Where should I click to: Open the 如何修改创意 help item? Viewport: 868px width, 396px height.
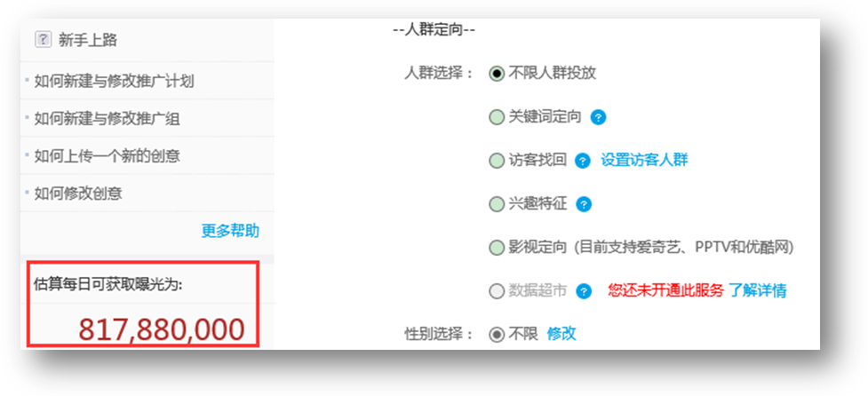[x=78, y=194]
